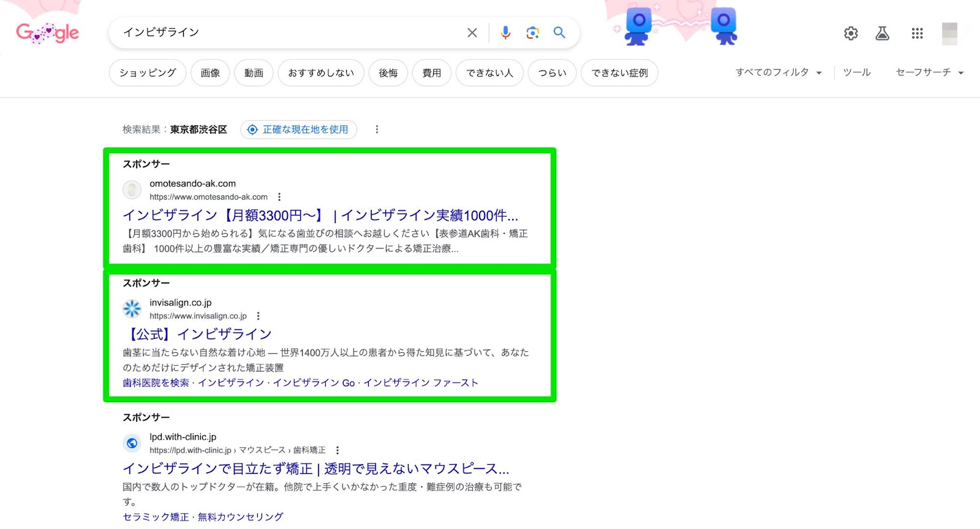980x529 pixels.
Task: Click the https://www.invisalign.co.jp URL text
Action: tap(198, 316)
